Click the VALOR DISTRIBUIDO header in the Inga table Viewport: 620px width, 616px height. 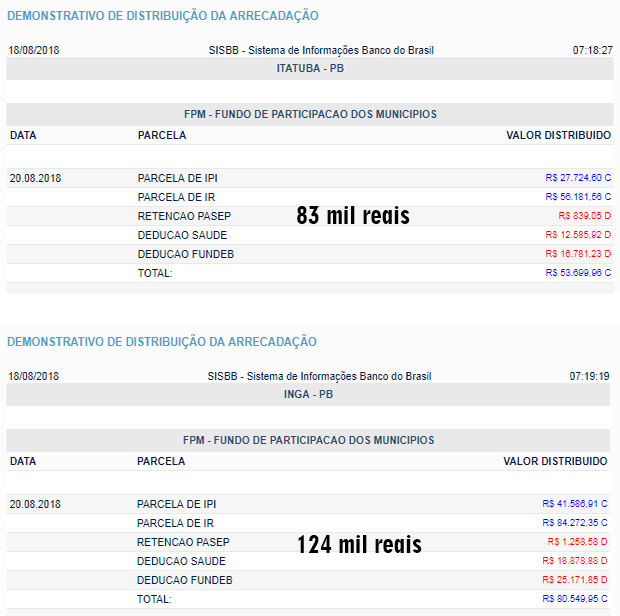tap(555, 461)
